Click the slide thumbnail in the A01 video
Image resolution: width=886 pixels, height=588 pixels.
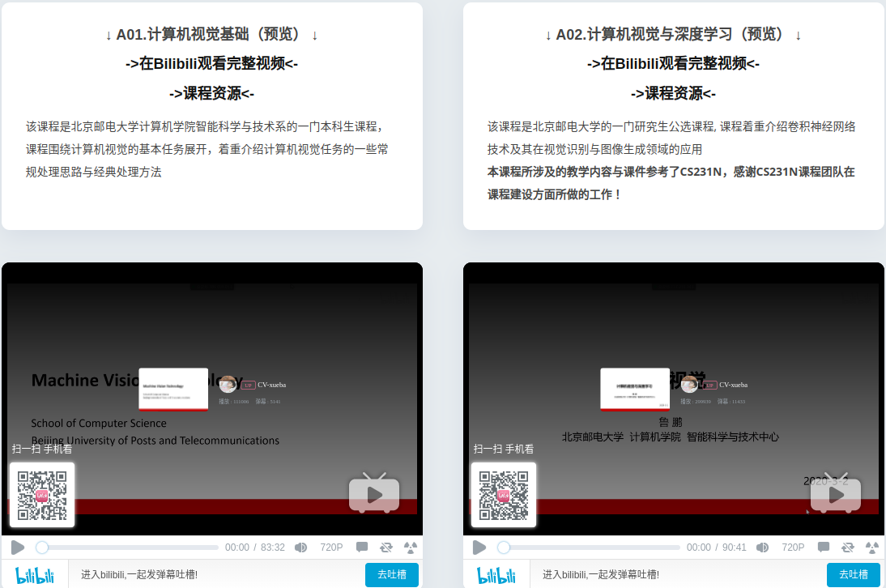click(173, 390)
